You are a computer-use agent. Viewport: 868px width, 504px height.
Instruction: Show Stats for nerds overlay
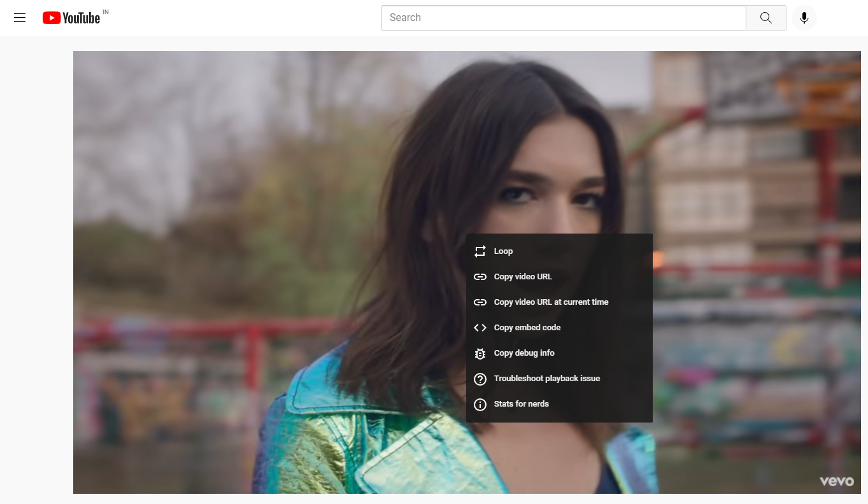[559, 404]
